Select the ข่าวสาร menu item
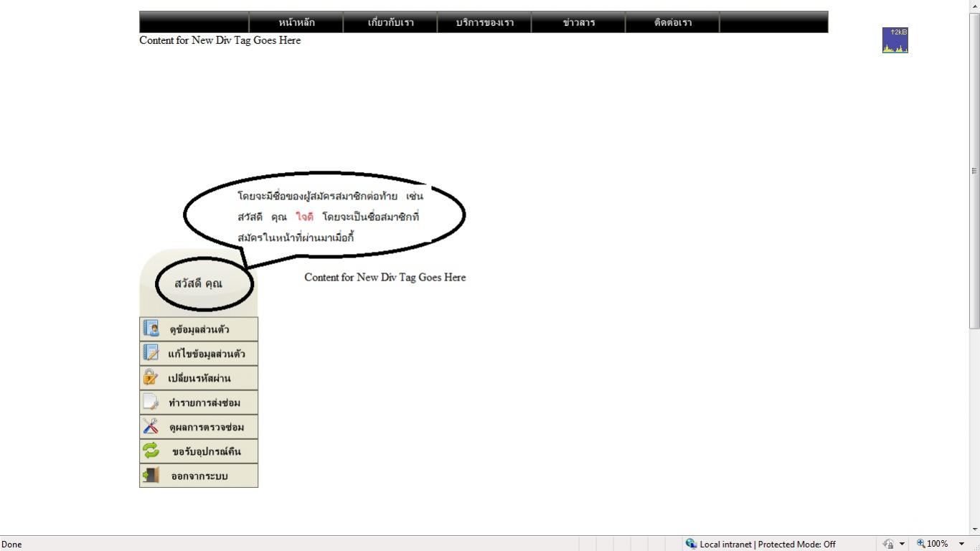 coord(578,22)
